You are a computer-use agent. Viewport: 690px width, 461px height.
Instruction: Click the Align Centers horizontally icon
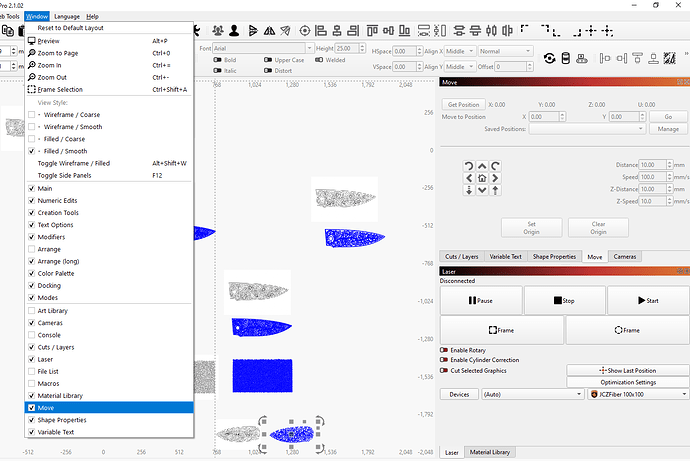click(x=337, y=31)
